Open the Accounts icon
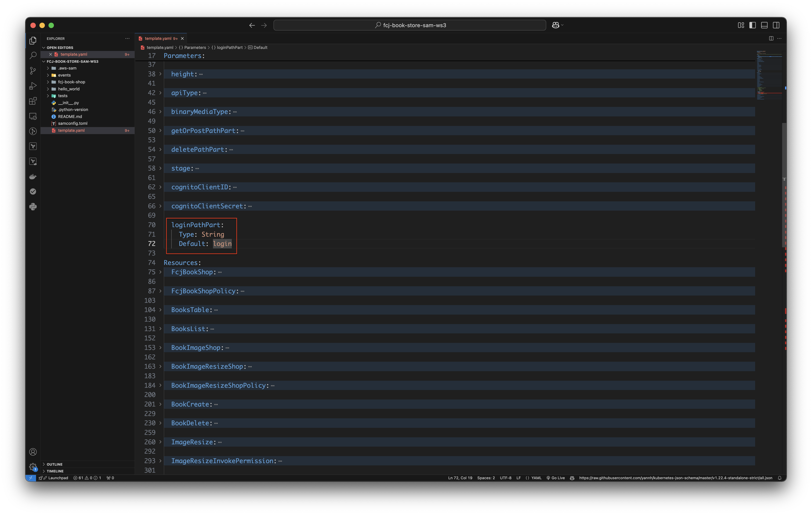The height and width of the screenshot is (515, 812). [x=33, y=452]
